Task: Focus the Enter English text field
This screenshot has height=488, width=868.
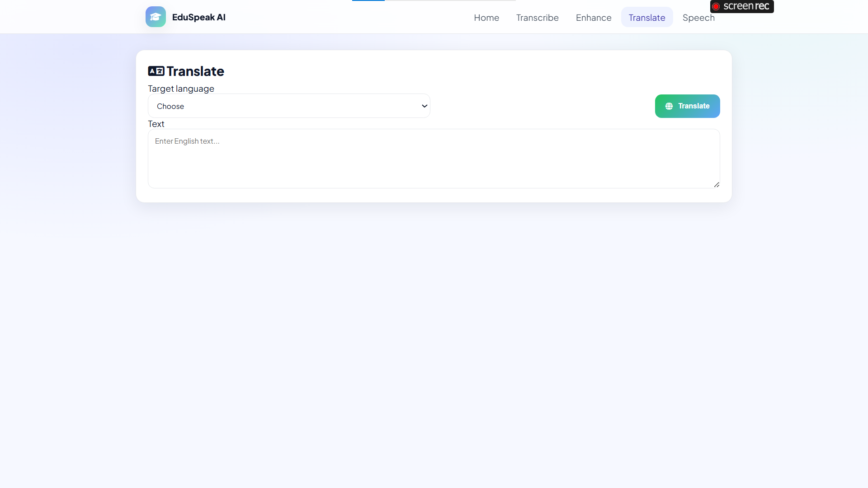Action: [x=433, y=158]
